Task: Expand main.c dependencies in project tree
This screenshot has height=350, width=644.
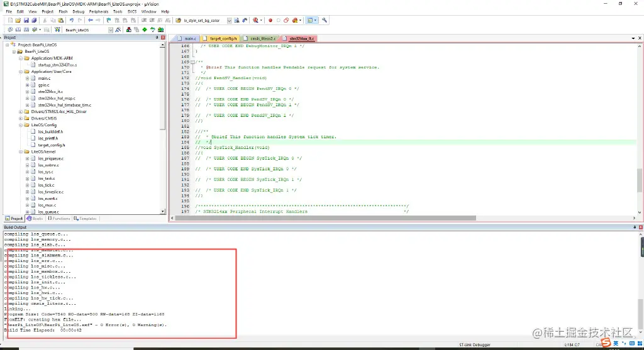Action: click(27, 79)
